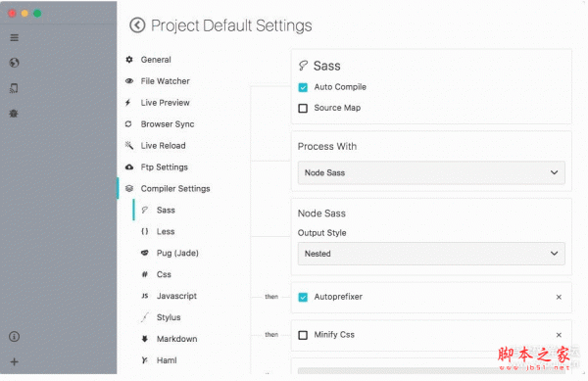588x381 pixels.
Task: Open the Ftp Settings section
Action: pos(165,167)
